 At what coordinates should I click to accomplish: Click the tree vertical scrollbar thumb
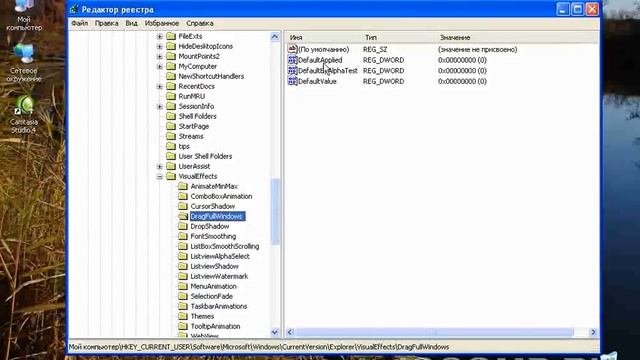coord(275,211)
